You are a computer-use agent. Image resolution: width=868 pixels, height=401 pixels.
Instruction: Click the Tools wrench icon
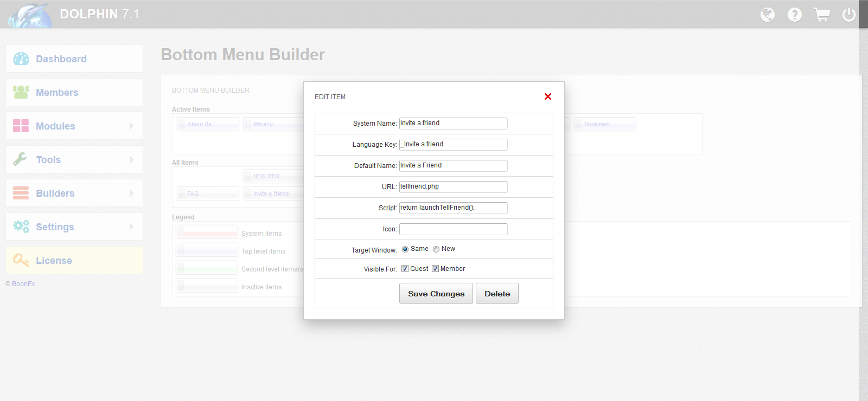[x=20, y=159]
